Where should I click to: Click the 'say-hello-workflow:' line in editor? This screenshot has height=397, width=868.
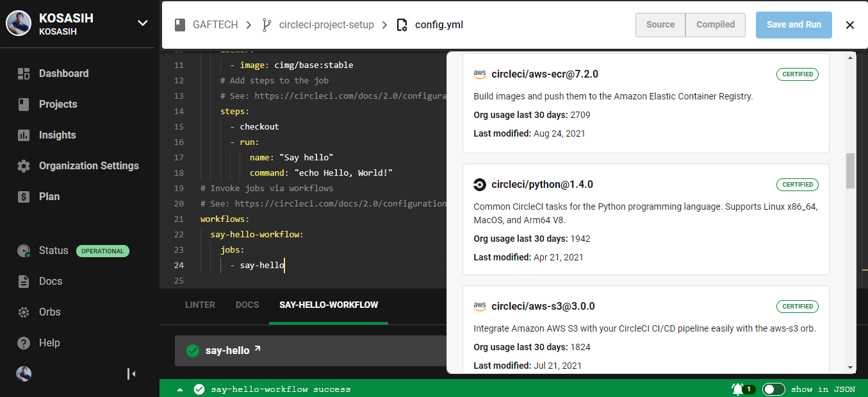257,235
